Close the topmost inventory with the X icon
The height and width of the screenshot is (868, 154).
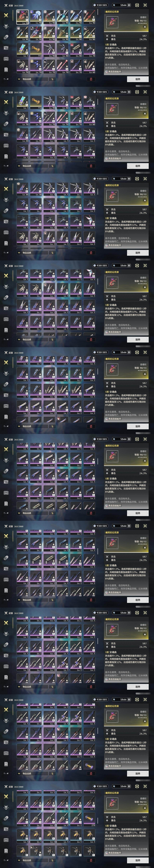(145, 5)
